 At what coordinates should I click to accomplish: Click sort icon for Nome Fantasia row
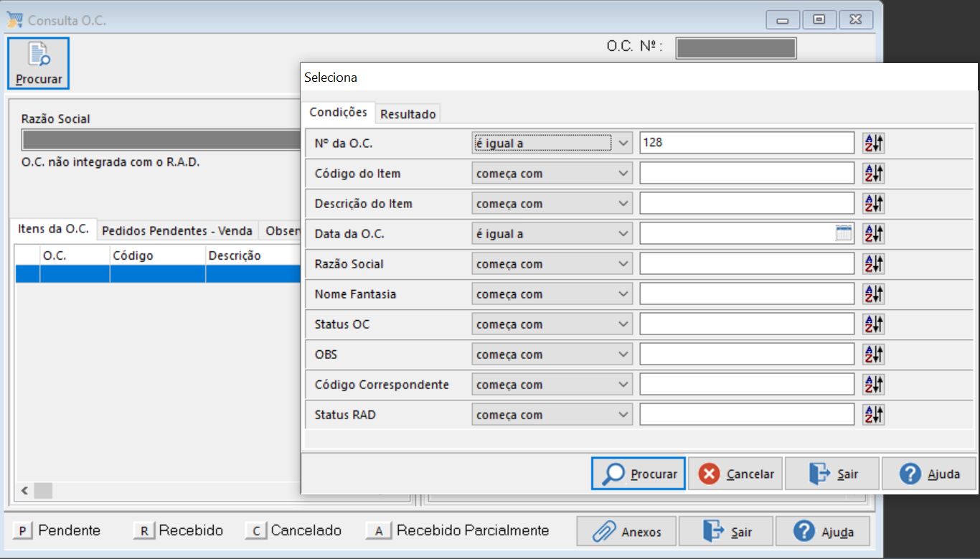click(873, 293)
